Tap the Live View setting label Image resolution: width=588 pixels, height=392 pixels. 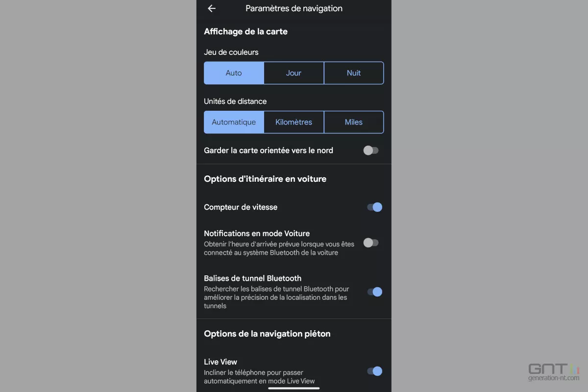click(x=220, y=362)
